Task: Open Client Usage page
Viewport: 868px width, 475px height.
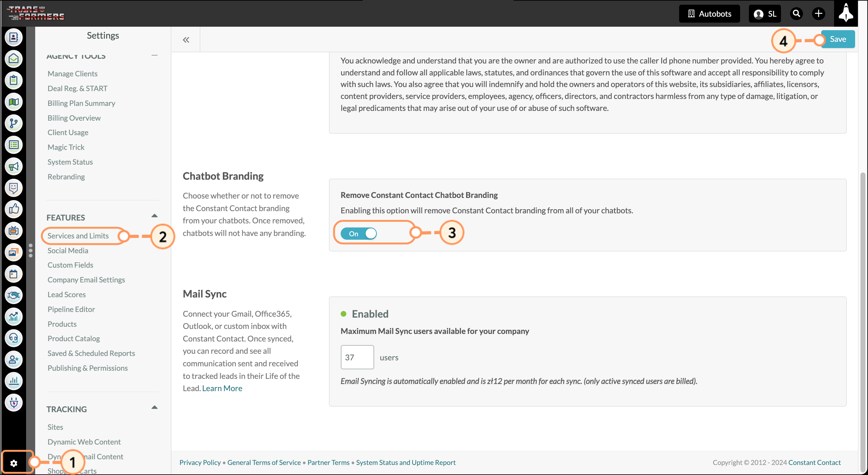Action: tap(68, 132)
